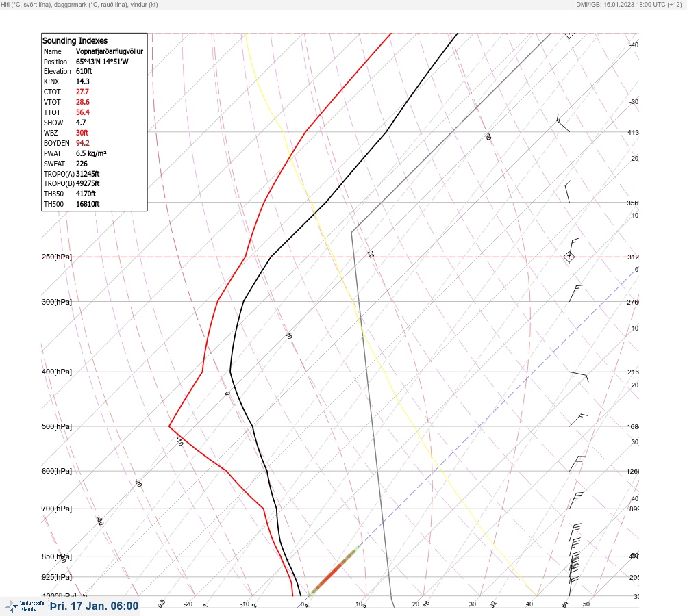Image resolution: width=687 pixels, height=616 pixels.
Task: Click the SHOW value 4.7
Action: click(81, 123)
